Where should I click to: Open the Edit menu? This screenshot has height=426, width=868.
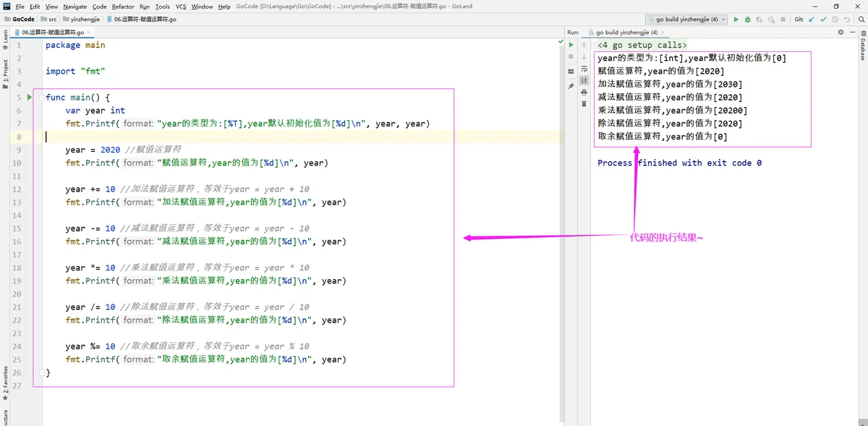35,7
